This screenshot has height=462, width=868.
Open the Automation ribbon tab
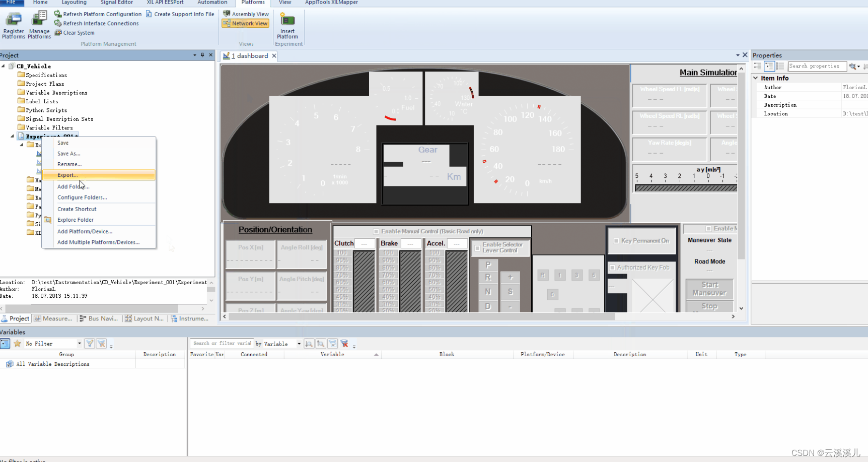pyautogui.click(x=212, y=3)
